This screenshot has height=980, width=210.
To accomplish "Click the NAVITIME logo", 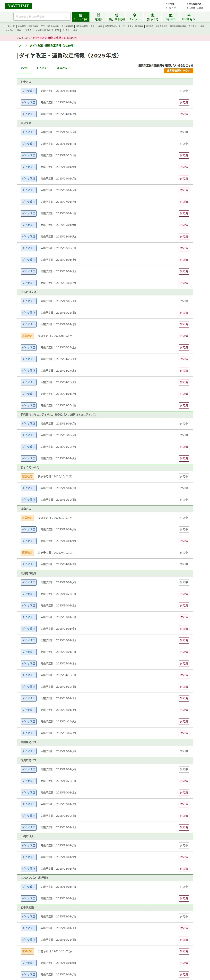I will click(x=18, y=6).
